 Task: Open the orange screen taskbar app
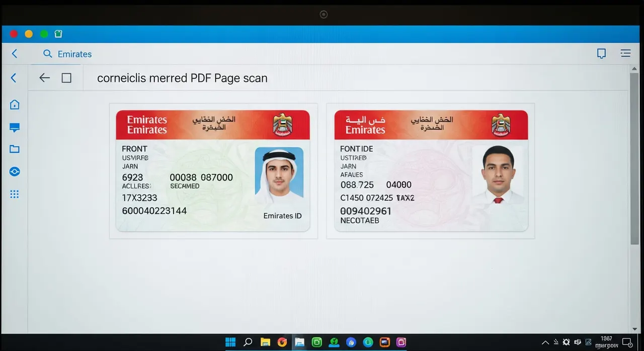[x=384, y=342]
